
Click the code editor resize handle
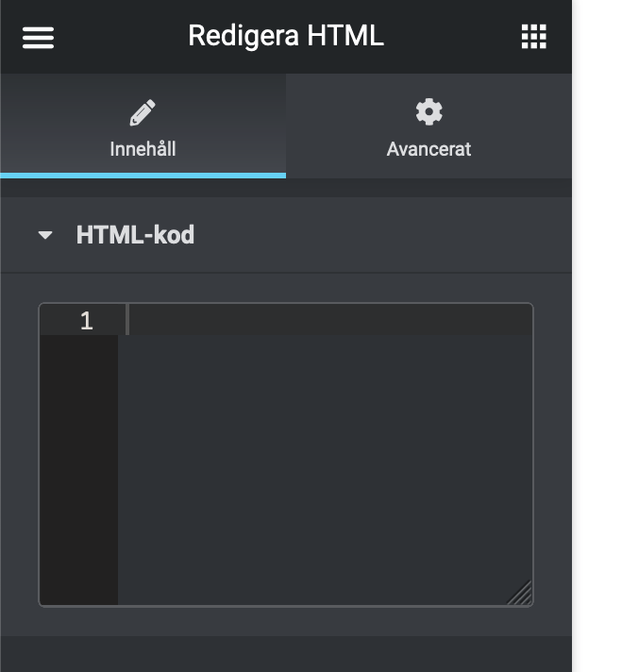click(521, 594)
